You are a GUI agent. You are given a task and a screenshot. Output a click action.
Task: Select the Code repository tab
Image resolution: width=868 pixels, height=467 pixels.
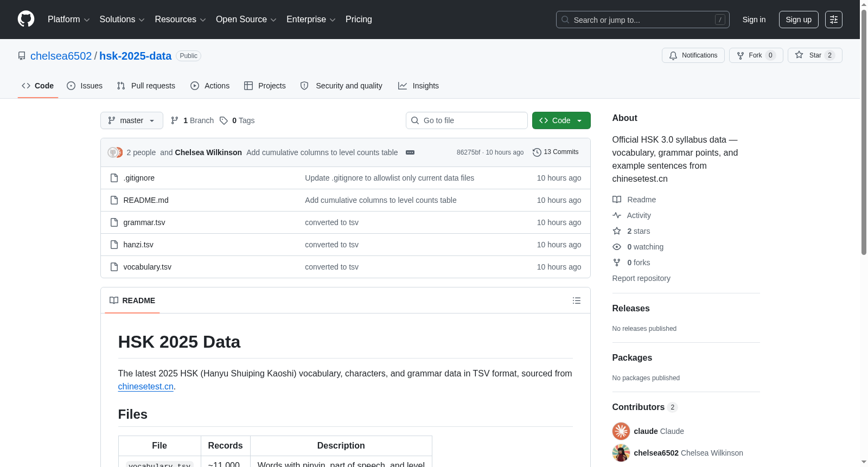(x=38, y=86)
